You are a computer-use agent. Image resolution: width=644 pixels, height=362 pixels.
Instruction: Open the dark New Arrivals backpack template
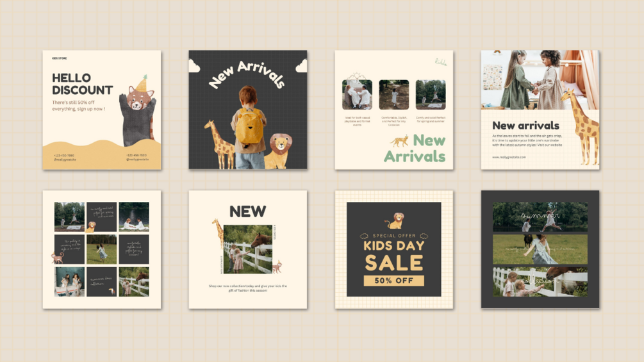click(247, 110)
